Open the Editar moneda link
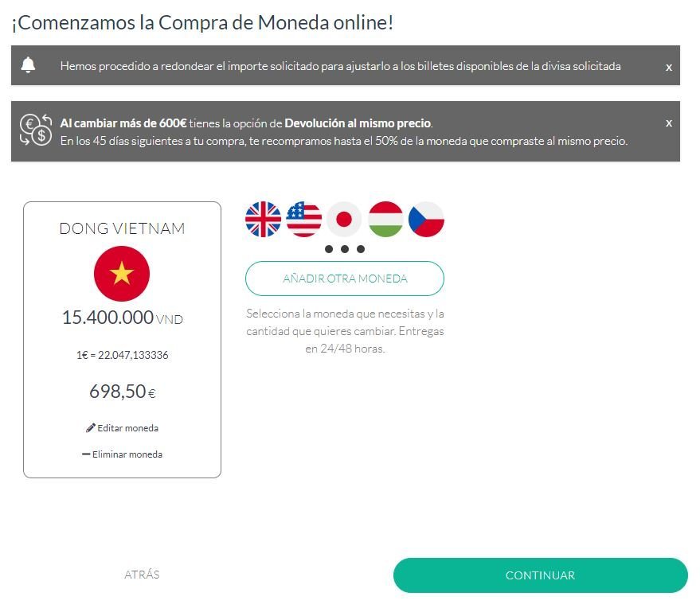700x612 pixels. click(127, 428)
